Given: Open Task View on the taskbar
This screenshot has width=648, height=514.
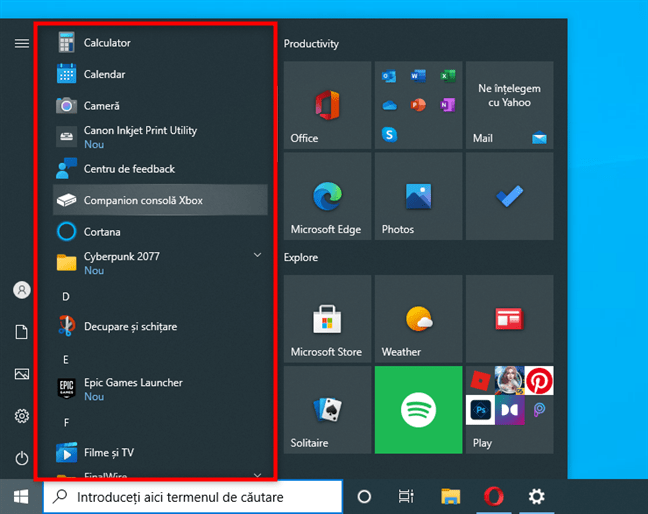Looking at the screenshot, I should pos(406,497).
